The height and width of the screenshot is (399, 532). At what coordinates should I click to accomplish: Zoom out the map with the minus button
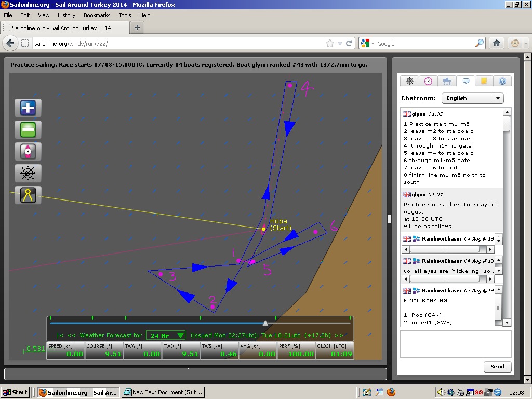click(x=28, y=129)
